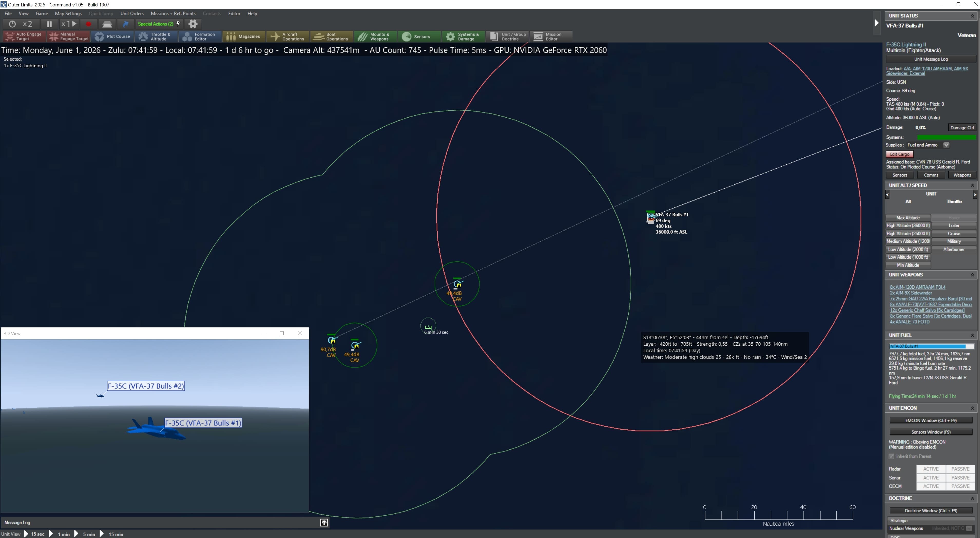Open the Supplies Fuel and Ammo dropdown

coord(947,145)
